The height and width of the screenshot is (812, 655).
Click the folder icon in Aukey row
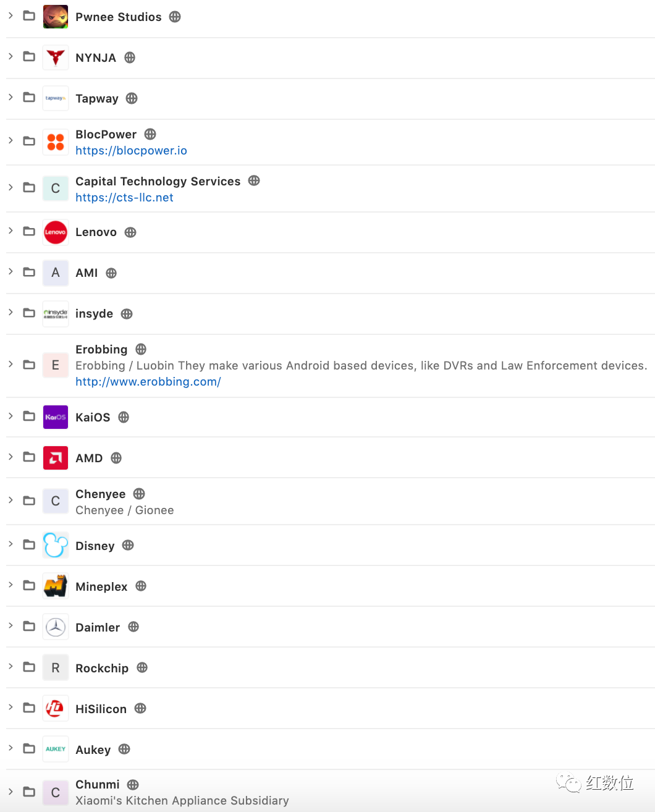(x=29, y=748)
